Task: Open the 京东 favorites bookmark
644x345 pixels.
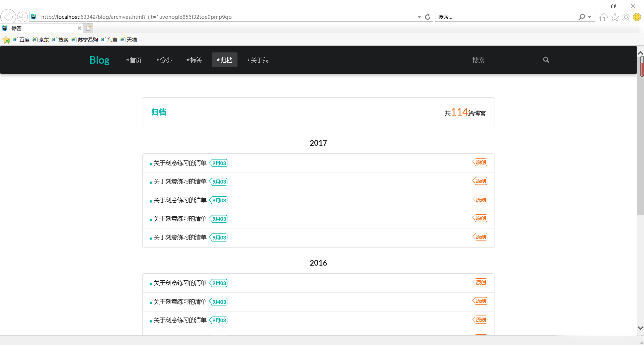Action: point(41,40)
